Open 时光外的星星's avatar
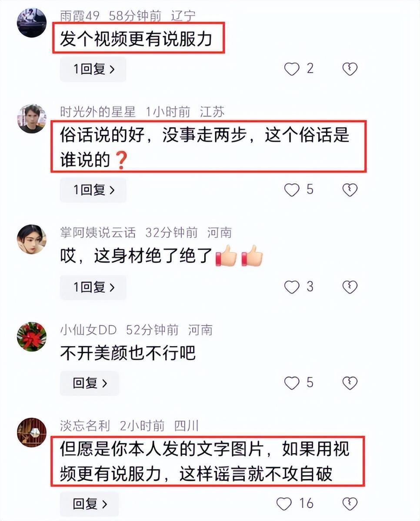Viewport: 420px width, 521px height. [32, 119]
